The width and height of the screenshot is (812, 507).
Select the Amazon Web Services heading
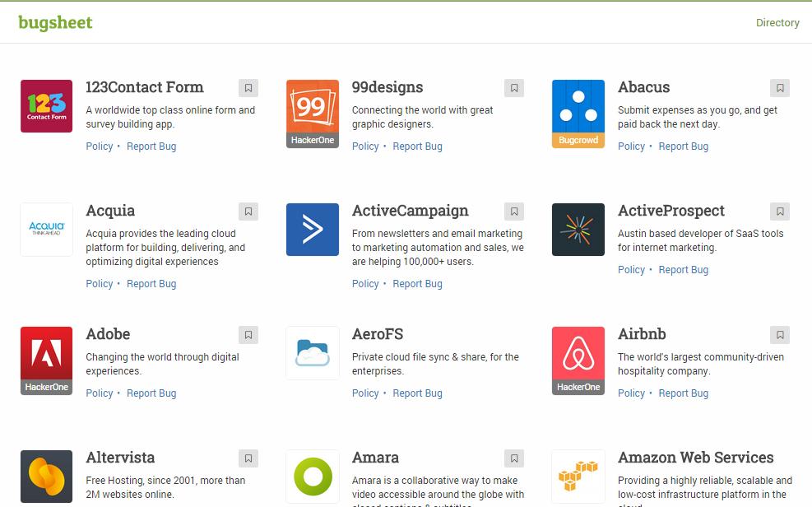click(x=695, y=458)
